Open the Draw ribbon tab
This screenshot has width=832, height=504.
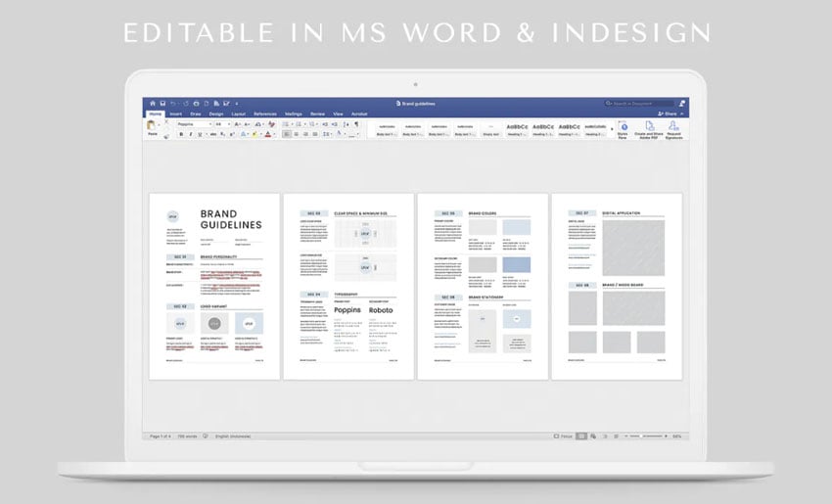pyautogui.click(x=195, y=115)
